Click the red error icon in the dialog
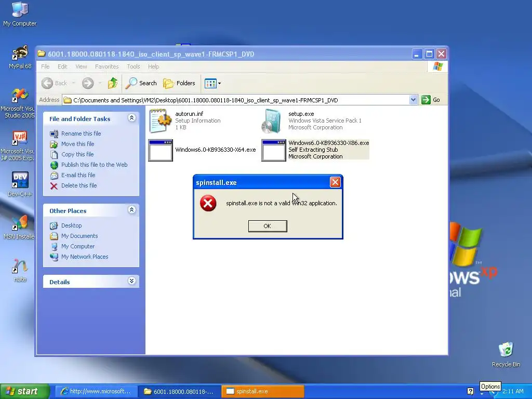 [208, 203]
